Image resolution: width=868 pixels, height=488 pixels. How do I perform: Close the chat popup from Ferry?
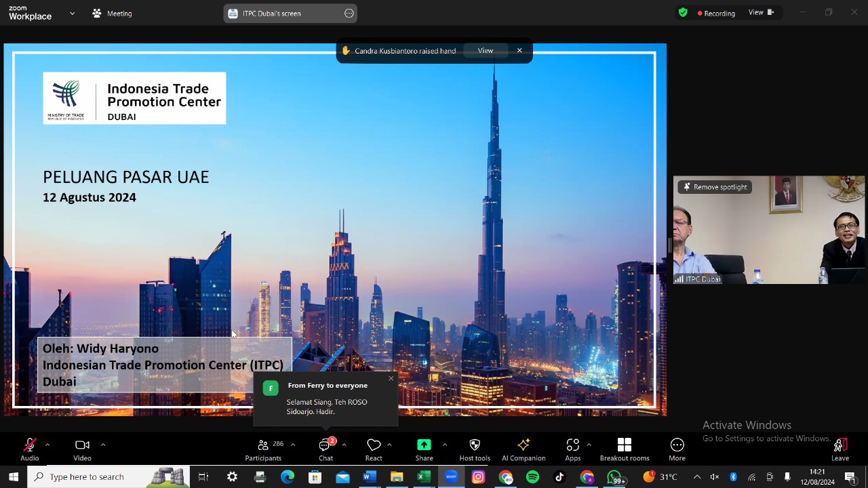point(391,379)
